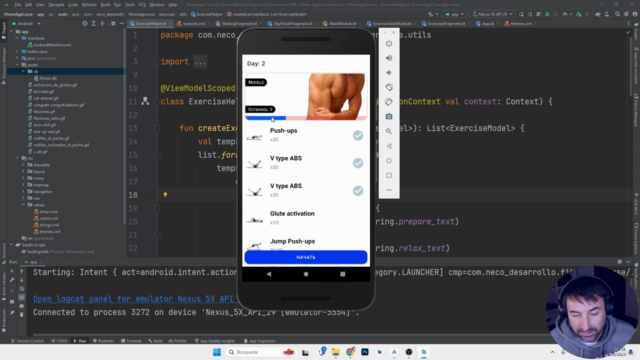Click the emulator volume up icon
The image size is (640, 360).
(389, 58)
